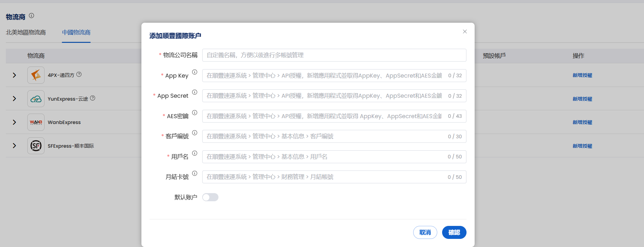The width and height of the screenshot is (644, 247).
Task: Focus the 物流公司名稱 input field
Action: coord(334,55)
